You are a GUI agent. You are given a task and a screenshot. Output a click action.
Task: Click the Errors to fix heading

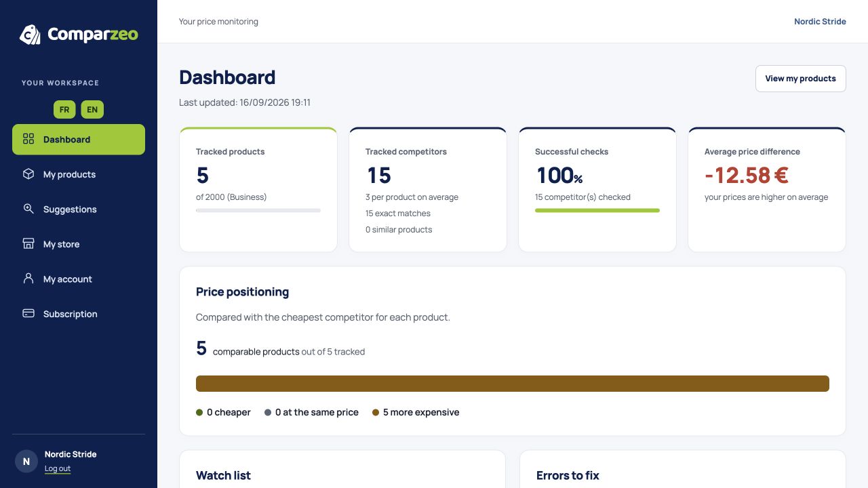coord(568,476)
